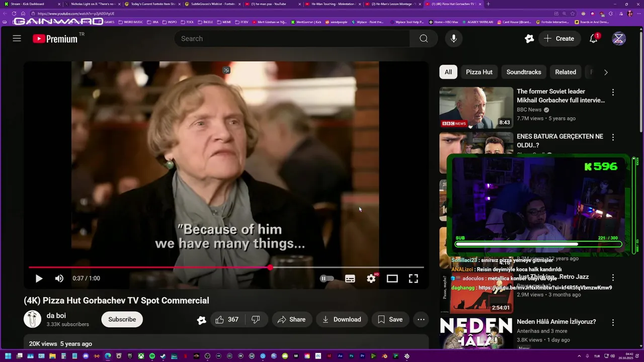Search with voice microphone icon

454,39
